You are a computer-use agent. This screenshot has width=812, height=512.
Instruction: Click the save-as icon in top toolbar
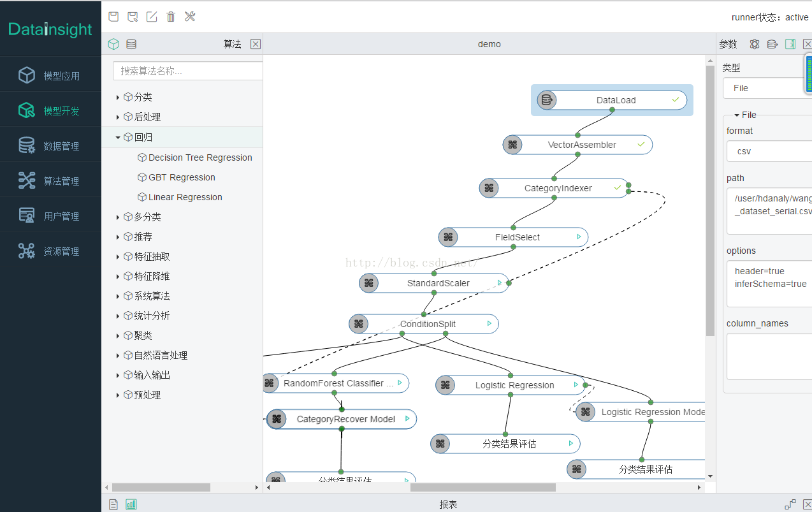coord(133,17)
